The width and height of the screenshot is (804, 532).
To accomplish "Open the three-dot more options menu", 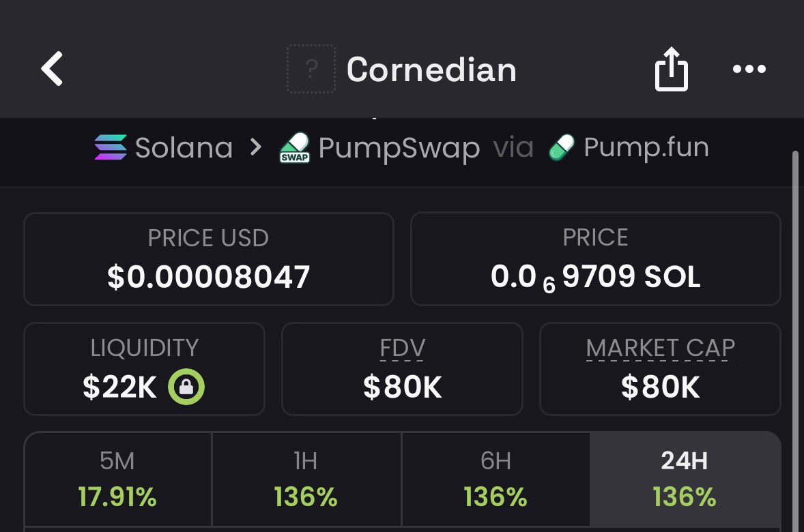I will coord(749,69).
